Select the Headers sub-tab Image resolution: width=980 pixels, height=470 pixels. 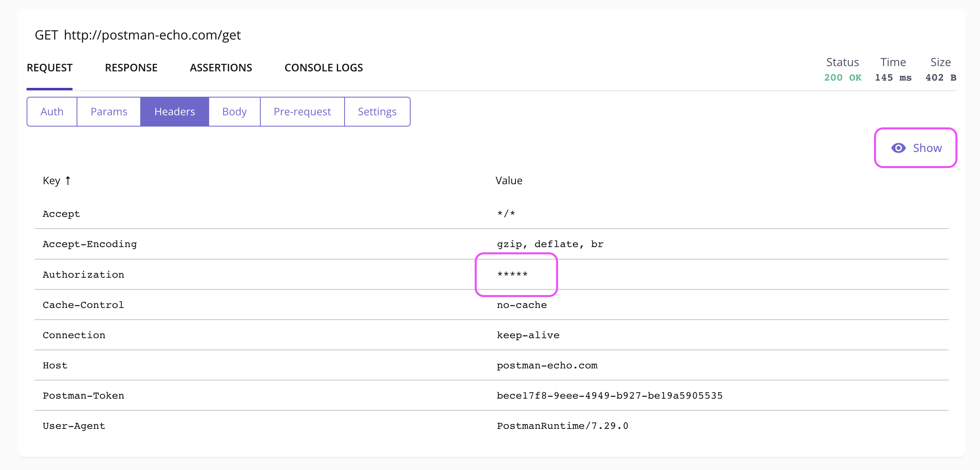174,112
